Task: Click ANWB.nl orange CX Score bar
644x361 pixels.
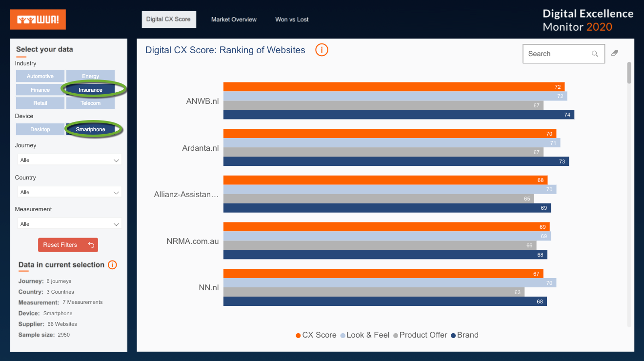Action: click(x=394, y=87)
